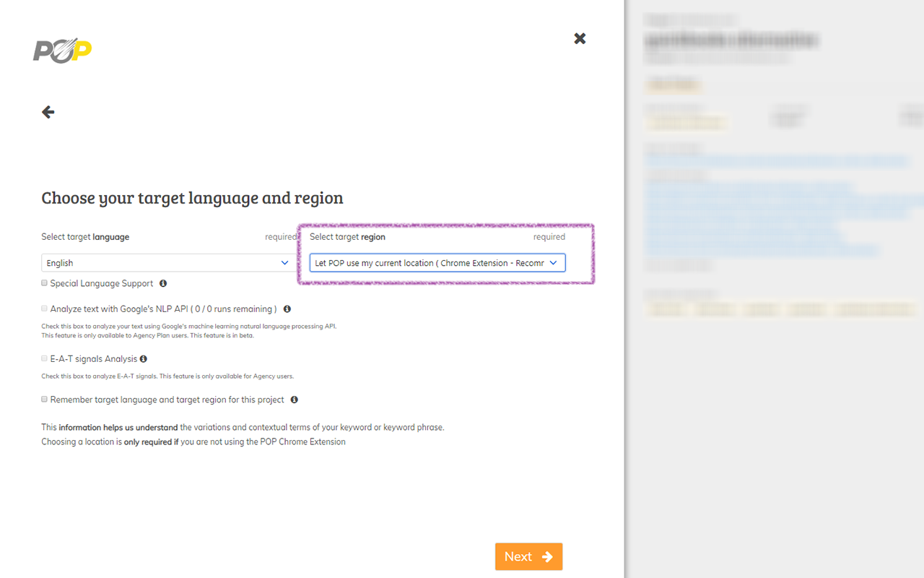
Task: Click the POP logo icon
Action: click(x=63, y=51)
